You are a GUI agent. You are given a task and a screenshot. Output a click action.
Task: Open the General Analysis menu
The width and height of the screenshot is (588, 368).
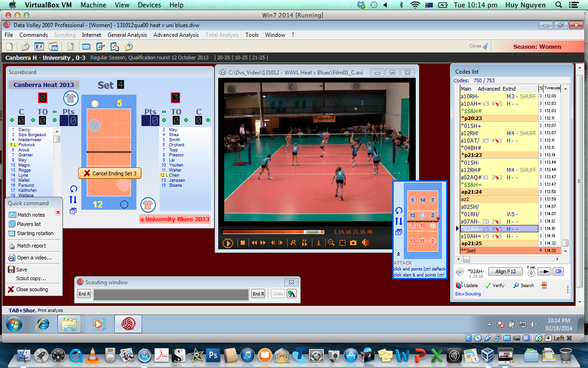127,35
